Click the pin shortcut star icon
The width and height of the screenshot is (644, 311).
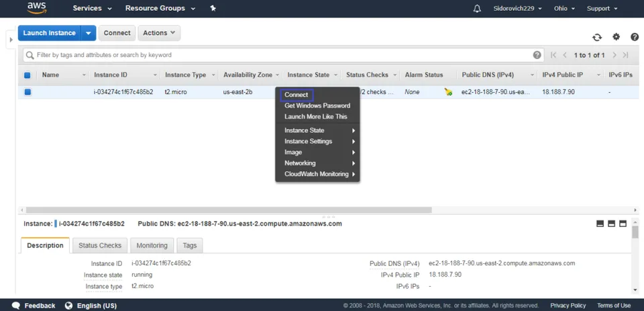pyautogui.click(x=213, y=8)
